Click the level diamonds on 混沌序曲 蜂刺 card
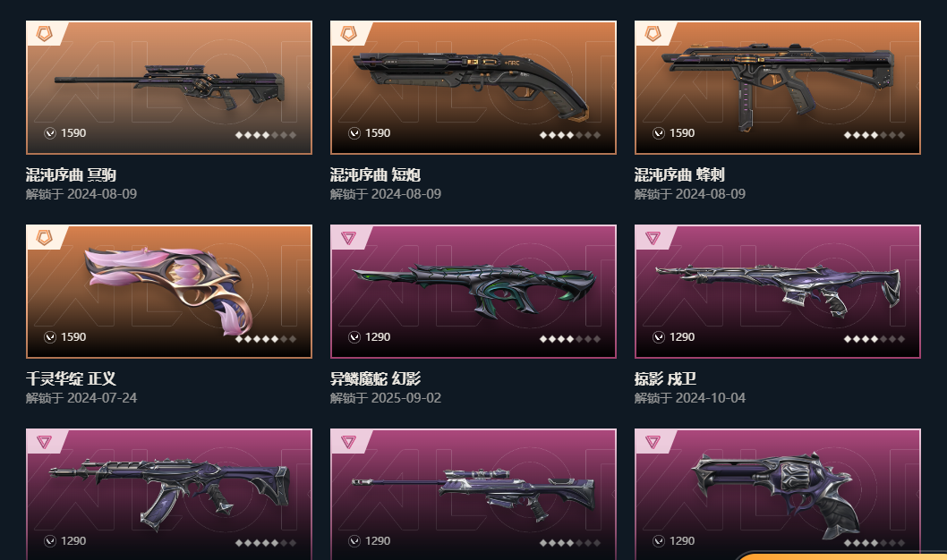The width and height of the screenshot is (947, 560). point(874,135)
